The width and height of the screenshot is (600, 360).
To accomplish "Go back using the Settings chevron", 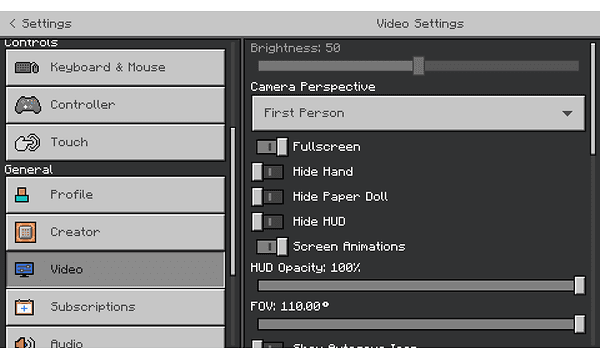I will click(12, 23).
